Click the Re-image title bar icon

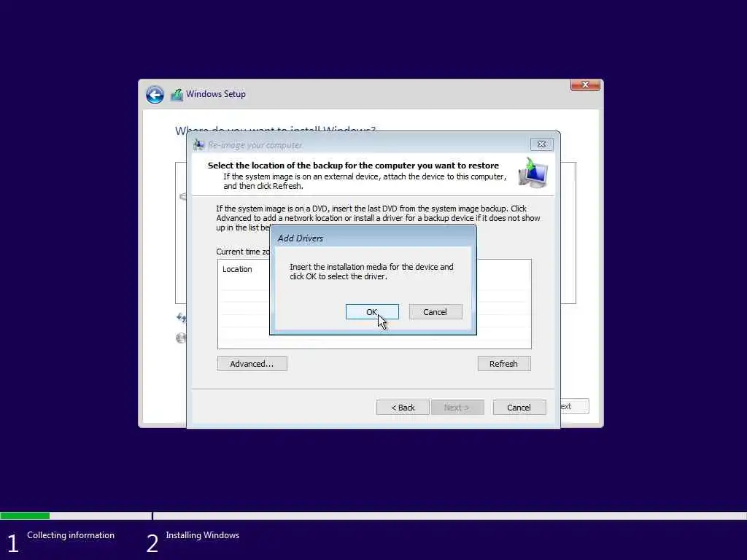(x=199, y=145)
